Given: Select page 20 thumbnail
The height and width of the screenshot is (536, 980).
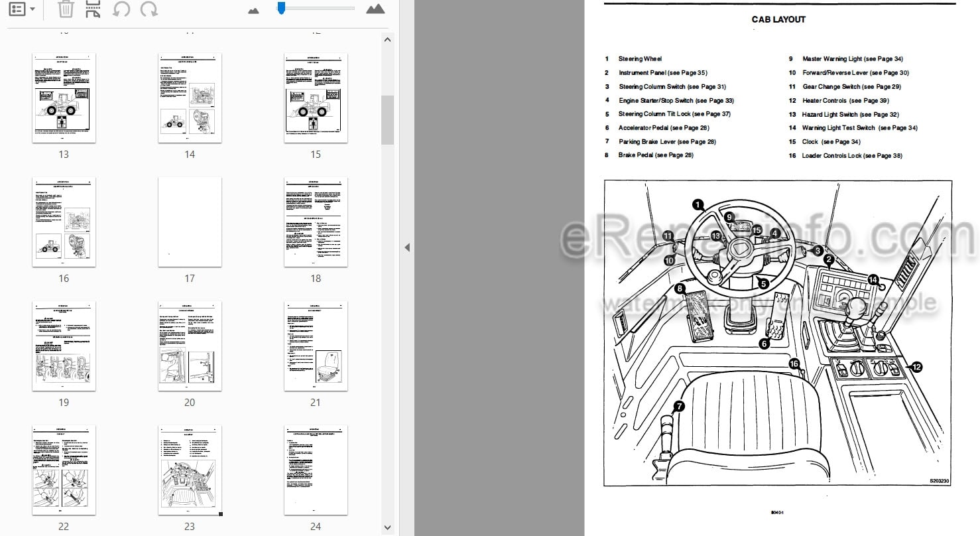Looking at the screenshot, I should (190, 346).
